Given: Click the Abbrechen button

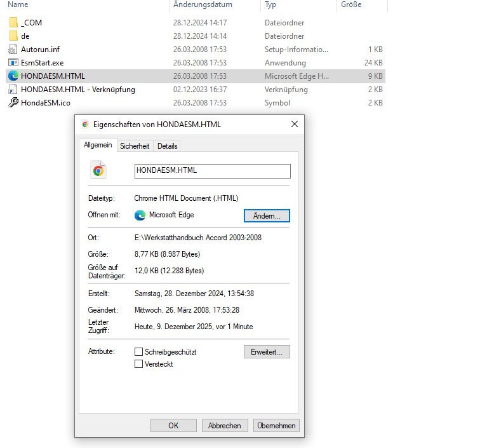Looking at the screenshot, I should [225, 426].
